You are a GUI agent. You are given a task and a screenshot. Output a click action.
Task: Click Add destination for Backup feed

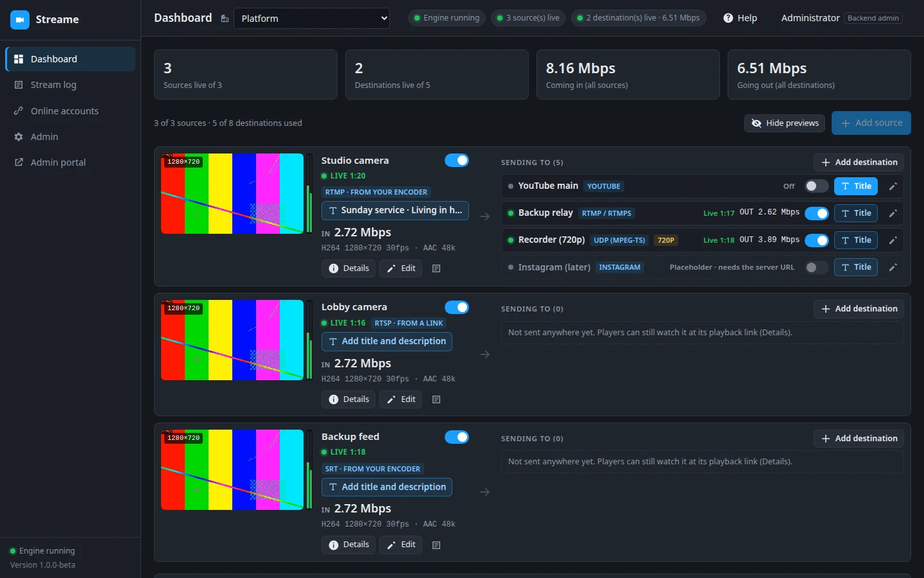859,439
